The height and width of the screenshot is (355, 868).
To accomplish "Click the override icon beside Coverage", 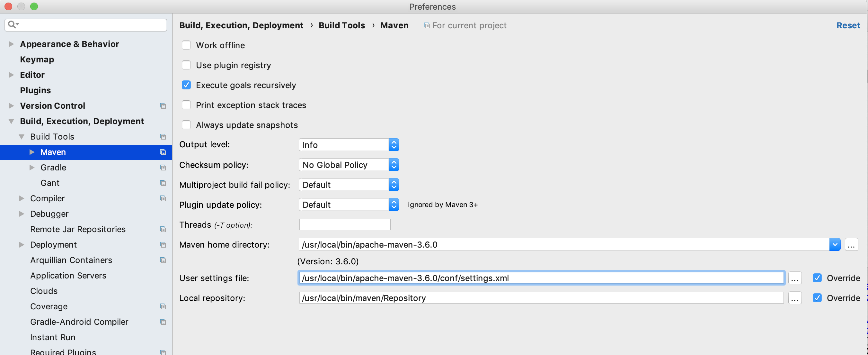I will 163,306.
